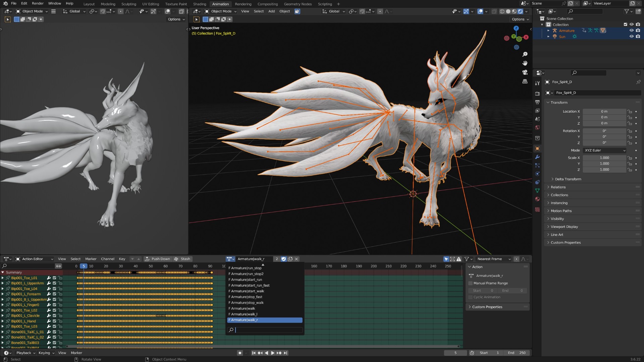Open the World properties tab
The height and width of the screenshot is (362, 644).
537,127
